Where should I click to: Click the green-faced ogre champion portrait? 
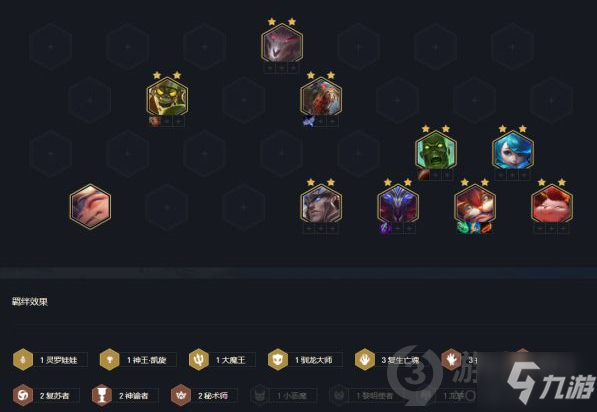(436, 150)
